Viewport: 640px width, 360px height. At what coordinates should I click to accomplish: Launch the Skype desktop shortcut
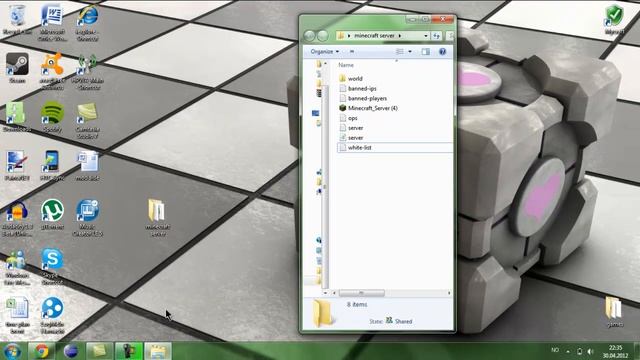52,266
